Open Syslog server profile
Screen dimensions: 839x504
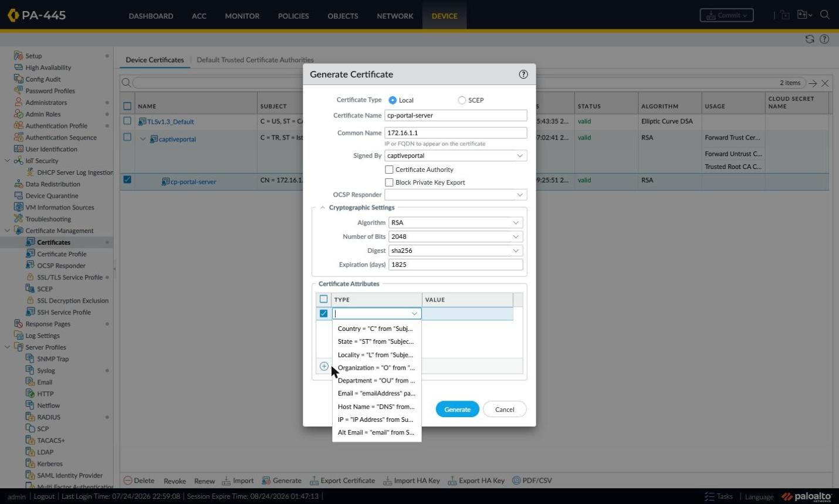[x=46, y=371]
